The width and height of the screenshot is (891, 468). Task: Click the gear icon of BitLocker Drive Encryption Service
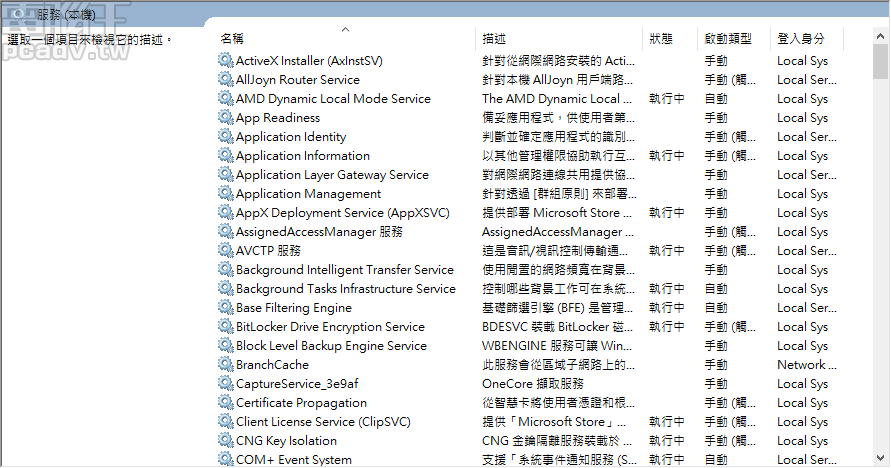coord(226,327)
